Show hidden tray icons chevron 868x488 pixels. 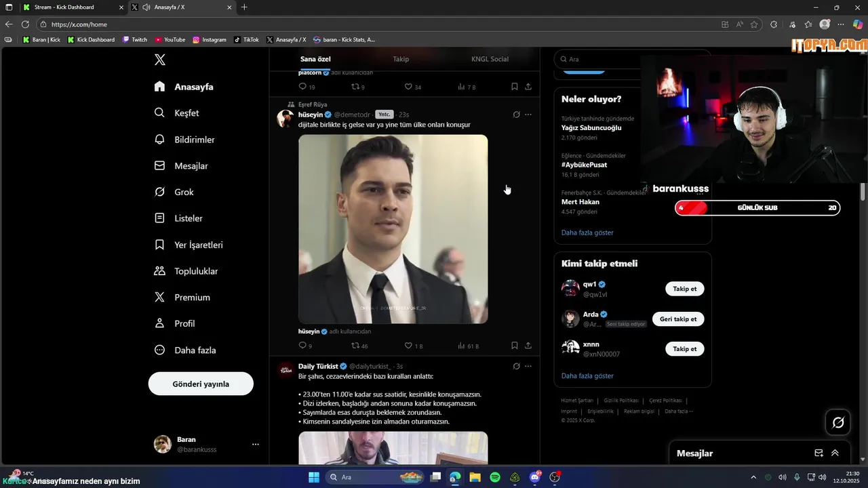753,477
